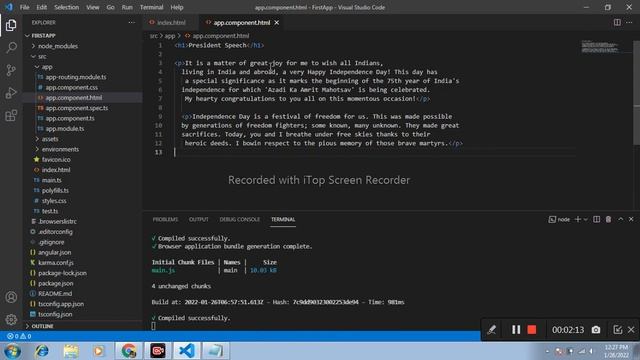Kill terminal with trash icon
640x360 pixels.
(608, 219)
